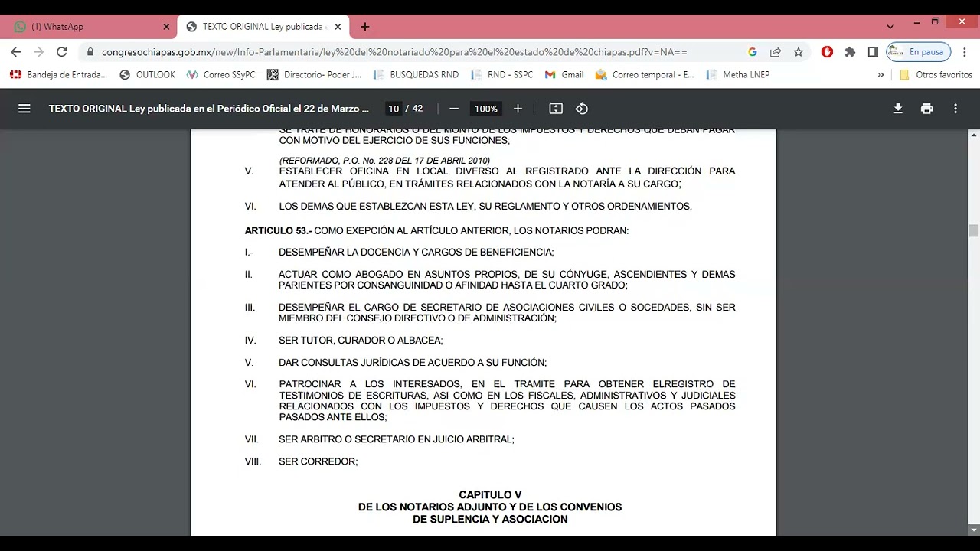
Task: Open BUSQUEDAS RND bookmark
Action: (x=416, y=75)
